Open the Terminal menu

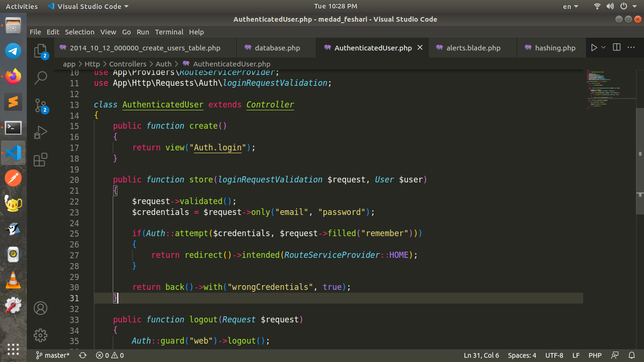pyautogui.click(x=169, y=32)
